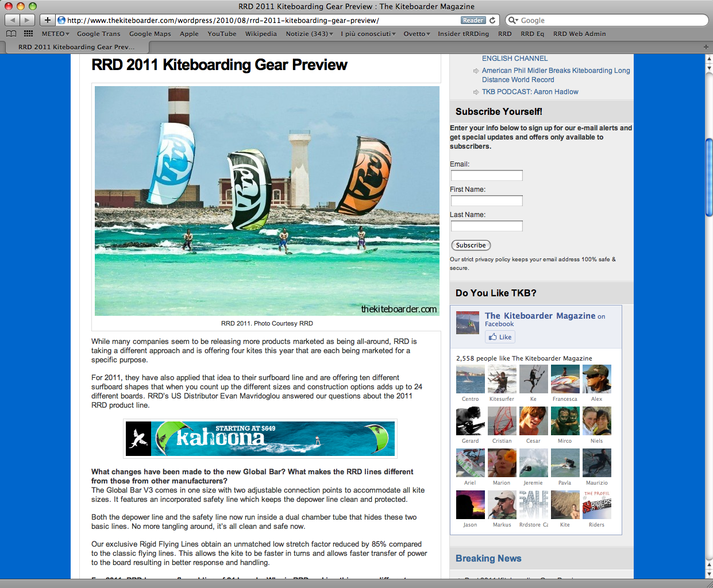Click the scrollbar up arrow at top
Viewport: 713px width, 588px height.
pos(709,59)
